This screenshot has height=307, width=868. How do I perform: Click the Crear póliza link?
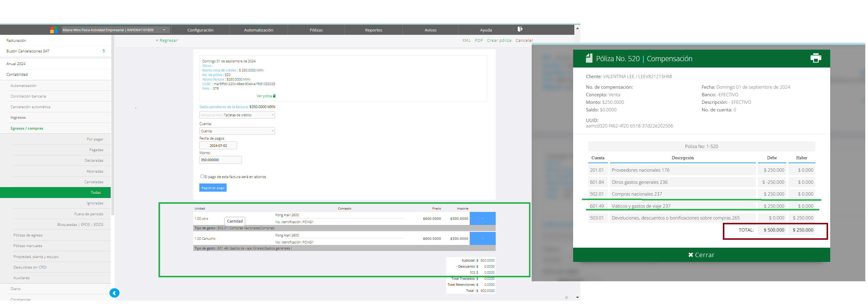point(499,41)
